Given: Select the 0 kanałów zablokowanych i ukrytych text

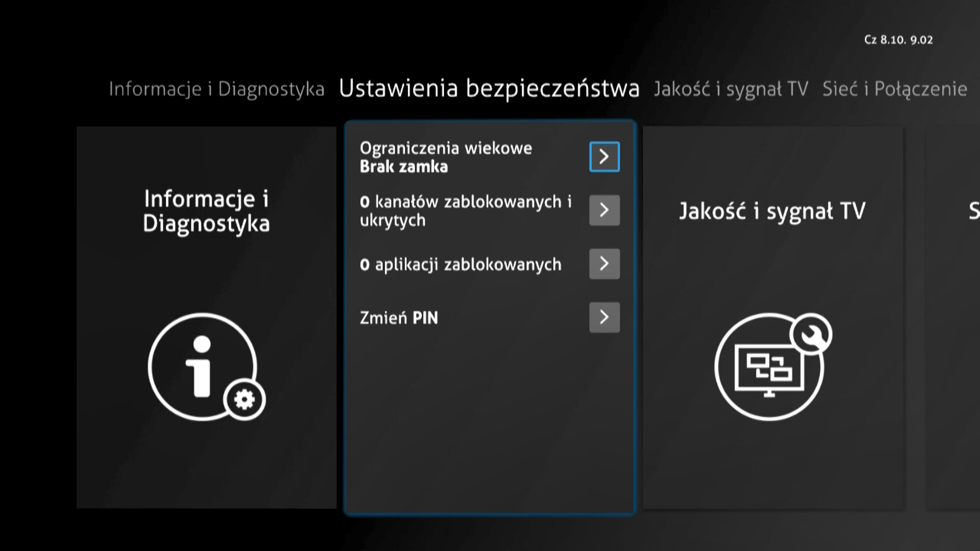Looking at the screenshot, I should tap(465, 211).
